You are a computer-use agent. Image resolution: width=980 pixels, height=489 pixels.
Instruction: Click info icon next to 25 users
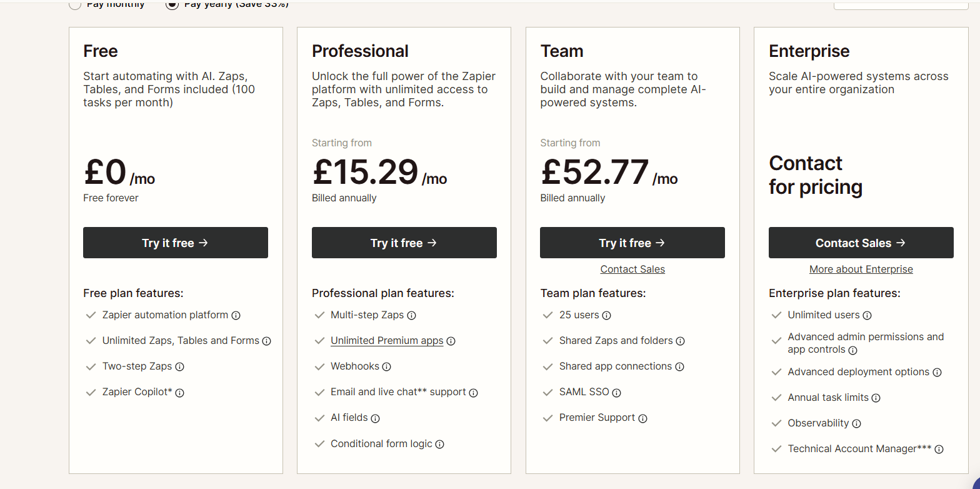[607, 316]
